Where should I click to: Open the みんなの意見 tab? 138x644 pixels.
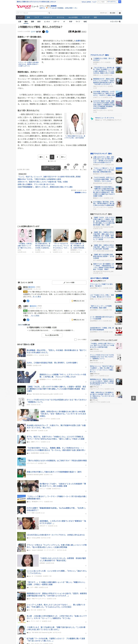click(73, 17)
